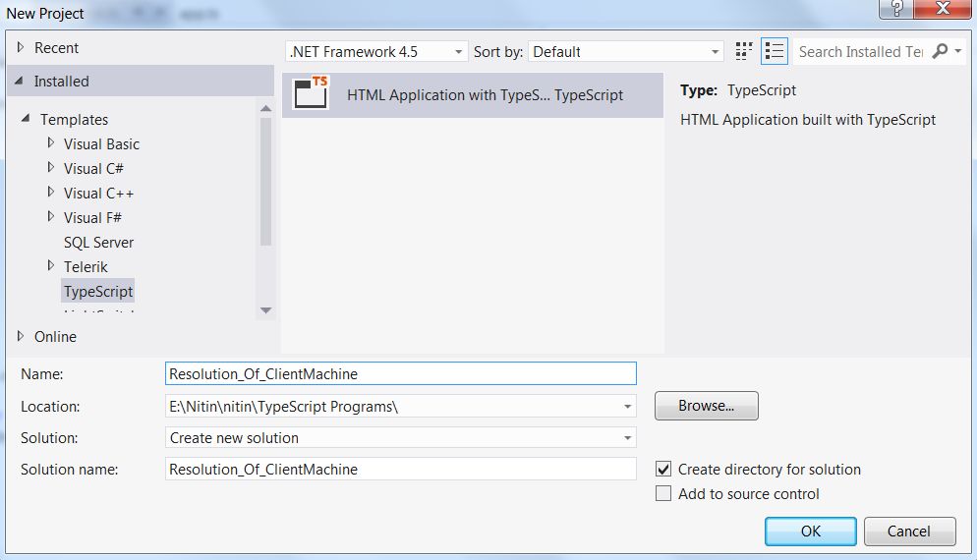Select the TypeScript template category
This screenshot has width=977, height=560.
coord(98,291)
